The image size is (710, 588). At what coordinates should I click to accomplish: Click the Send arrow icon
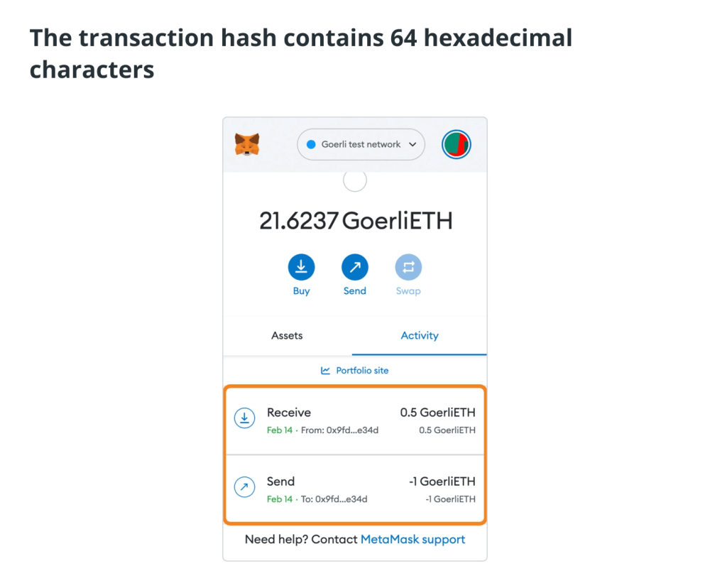[354, 267]
